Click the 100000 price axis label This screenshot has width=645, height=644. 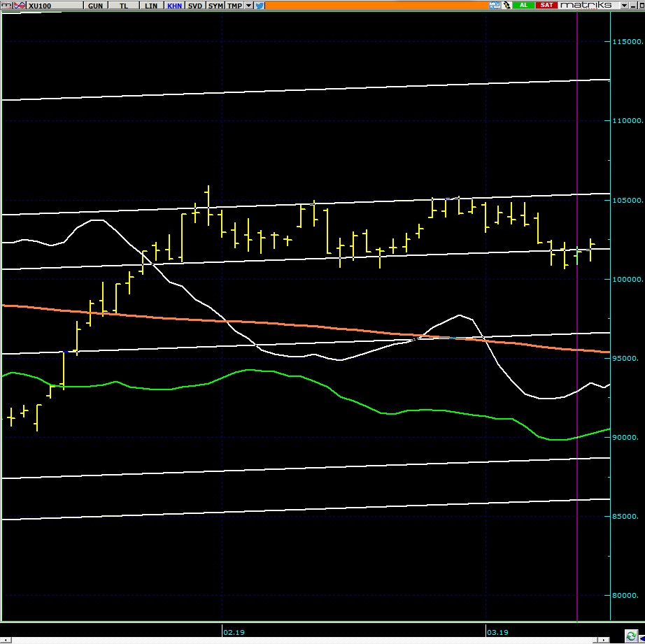tap(628, 279)
